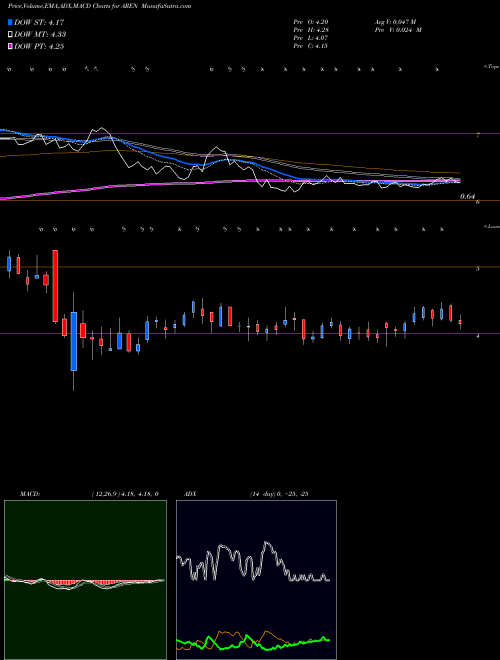This screenshot has width=500, height=660.
Task: Select the 'DOW ST: 4.17' legend text
Action: point(39,22)
